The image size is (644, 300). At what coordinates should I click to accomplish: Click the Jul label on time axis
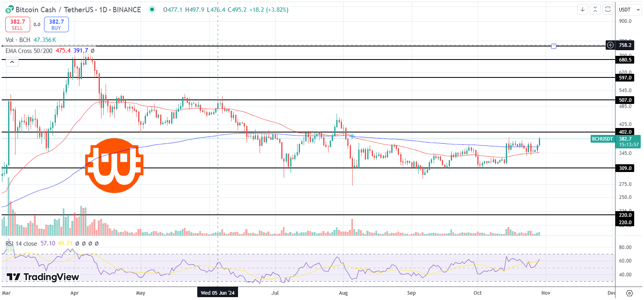(275, 293)
